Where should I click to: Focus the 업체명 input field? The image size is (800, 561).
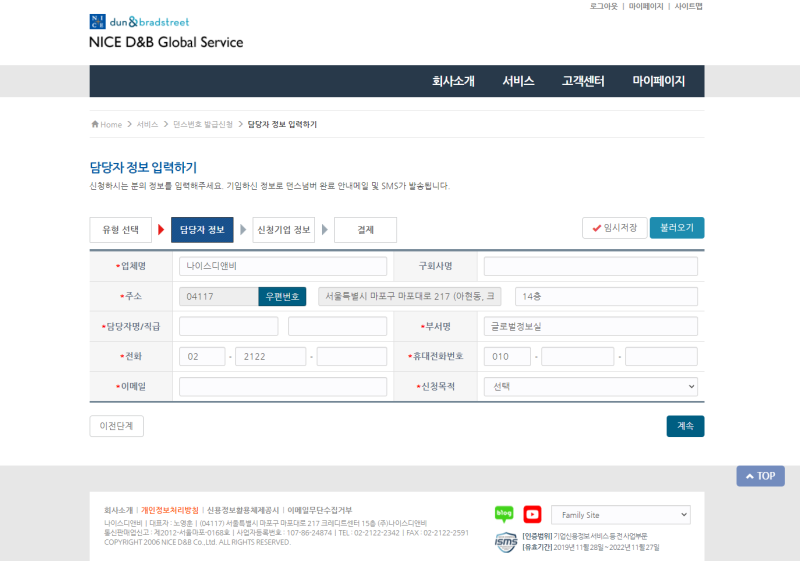(x=283, y=266)
